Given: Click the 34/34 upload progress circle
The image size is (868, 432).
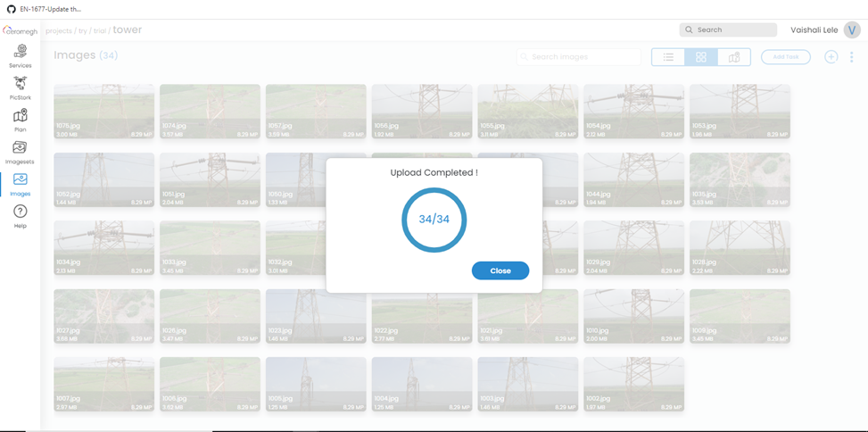Looking at the screenshot, I should click(x=434, y=220).
